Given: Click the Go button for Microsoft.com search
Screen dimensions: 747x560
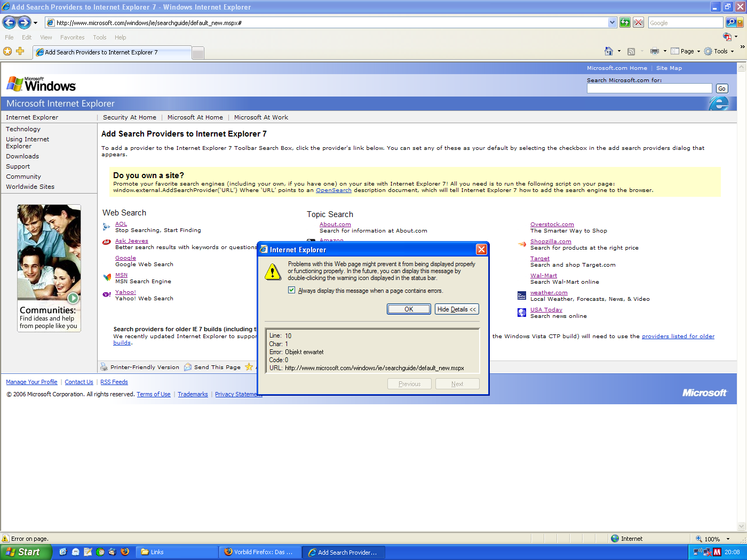Looking at the screenshot, I should (721, 89).
